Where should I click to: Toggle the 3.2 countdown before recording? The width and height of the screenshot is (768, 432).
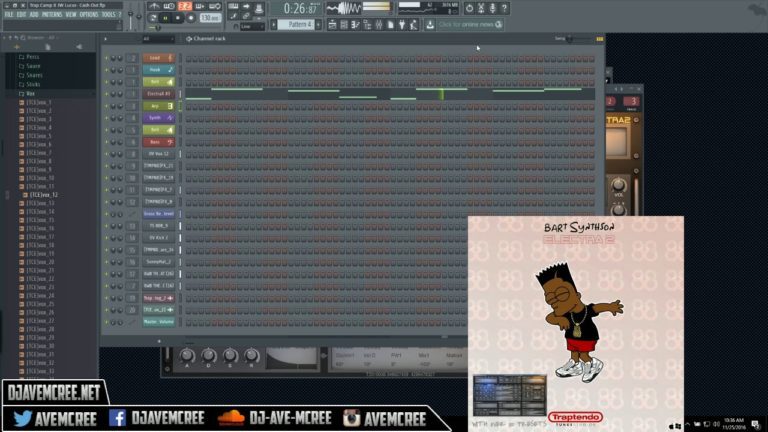pos(185,6)
